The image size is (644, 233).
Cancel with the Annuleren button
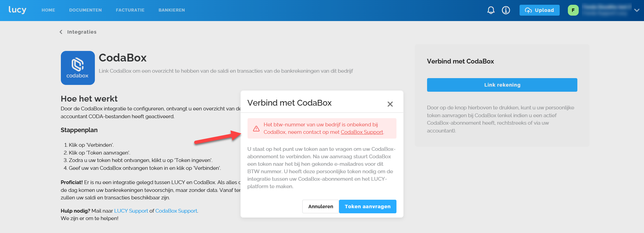pyautogui.click(x=321, y=207)
